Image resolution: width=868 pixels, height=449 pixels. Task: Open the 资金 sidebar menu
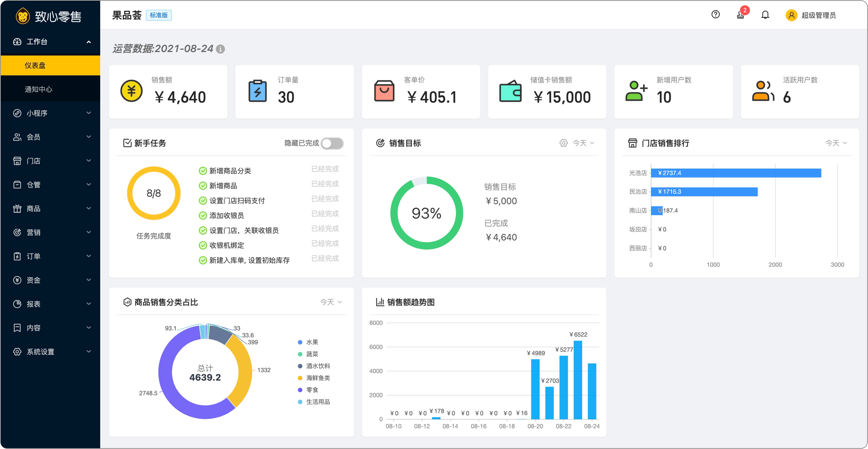pyautogui.click(x=50, y=280)
